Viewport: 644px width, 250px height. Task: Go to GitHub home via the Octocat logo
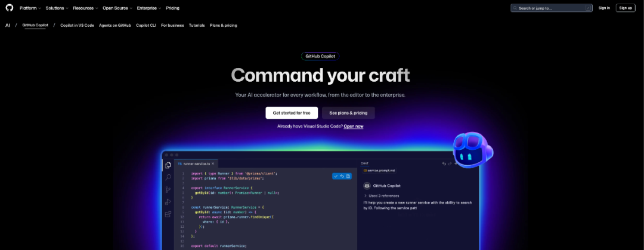pos(9,8)
